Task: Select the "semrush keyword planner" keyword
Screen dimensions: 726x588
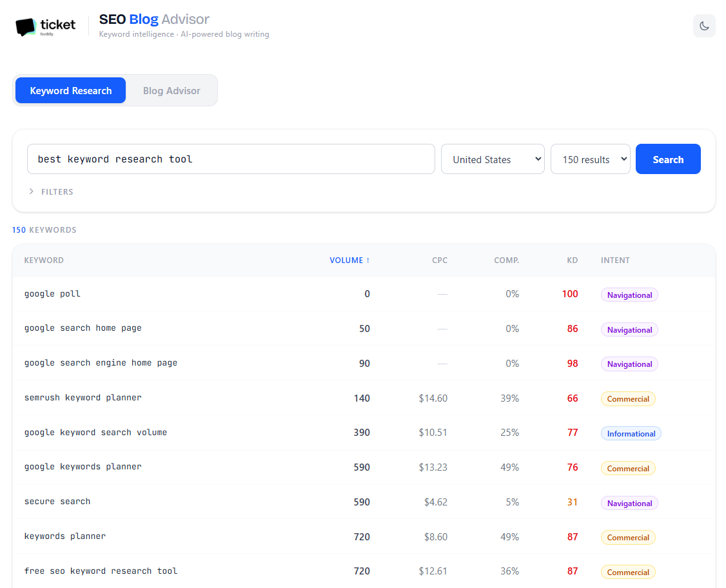Action: 83,398
